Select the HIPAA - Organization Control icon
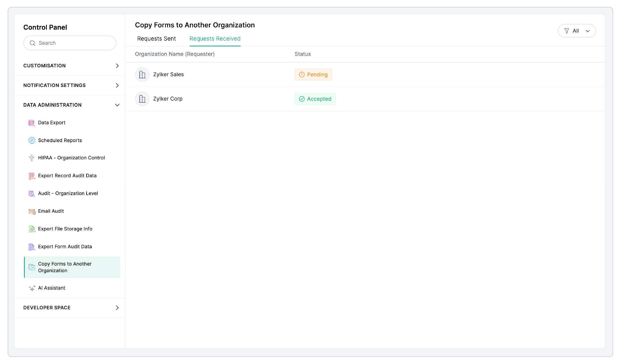The width and height of the screenshot is (621, 364). (31, 158)
